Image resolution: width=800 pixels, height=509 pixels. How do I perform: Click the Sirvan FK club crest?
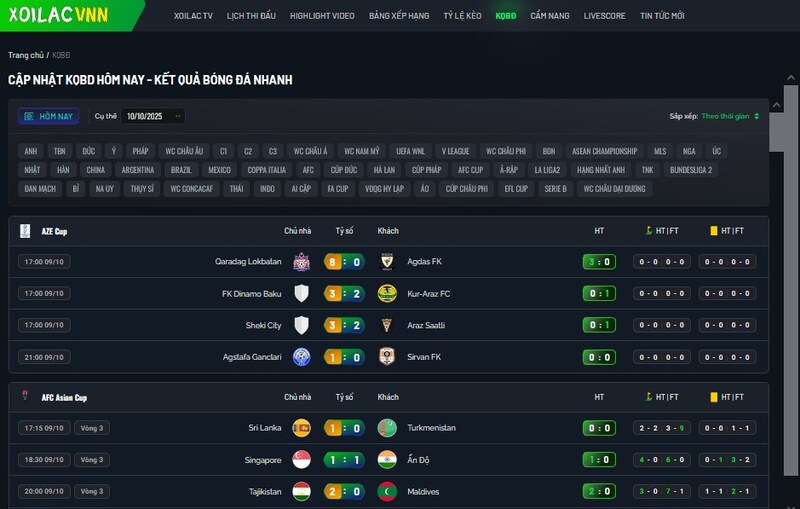[x=387, y=357]
